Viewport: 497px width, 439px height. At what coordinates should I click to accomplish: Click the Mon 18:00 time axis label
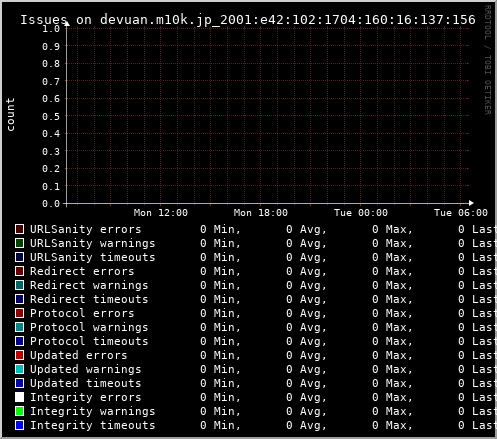(261, 213)
